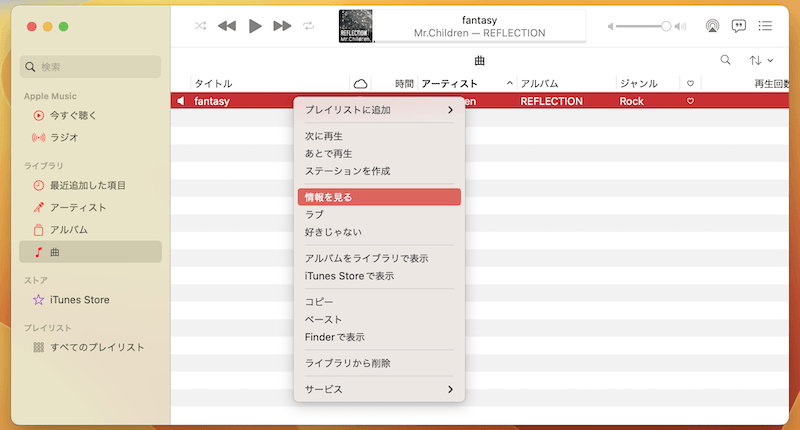The height and width of the screenshot is (430, 800).
Task: Choose アルバムをライブラリで表示 menu item
Action: click(x=379, y=258)
